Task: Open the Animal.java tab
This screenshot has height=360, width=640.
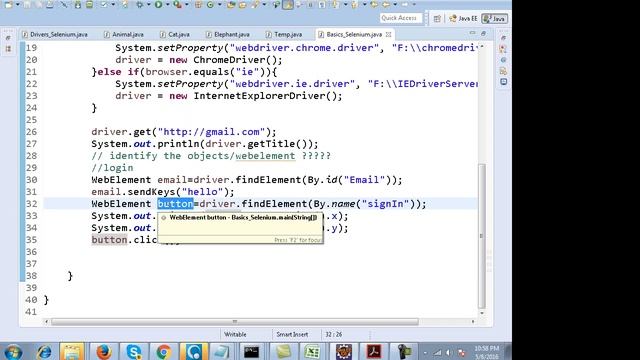Action: coord(124,34)
